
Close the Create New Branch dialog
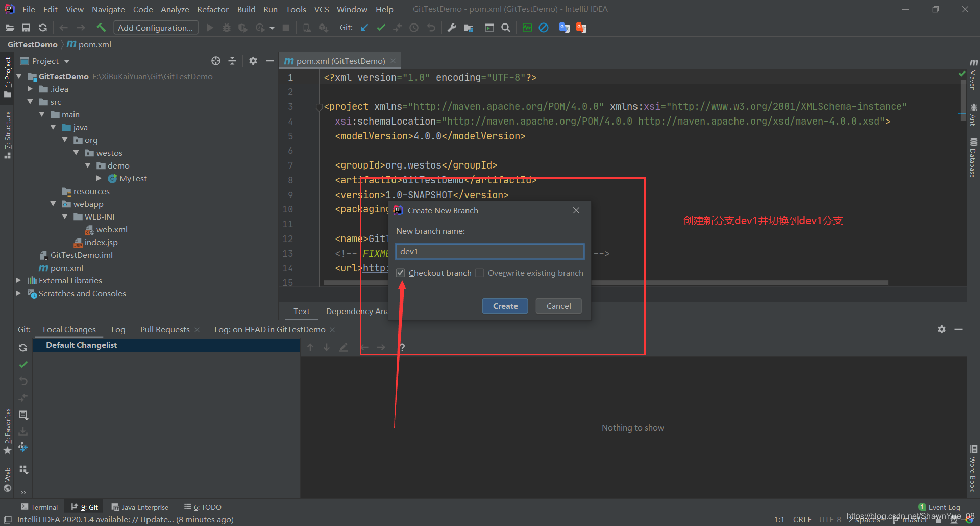[x=576, y=210]
